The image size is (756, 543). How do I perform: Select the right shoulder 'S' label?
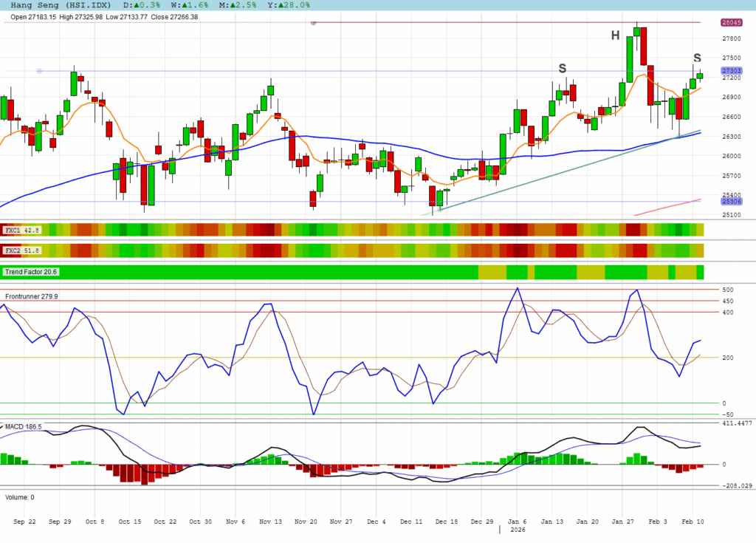click(x=697, y=58)
